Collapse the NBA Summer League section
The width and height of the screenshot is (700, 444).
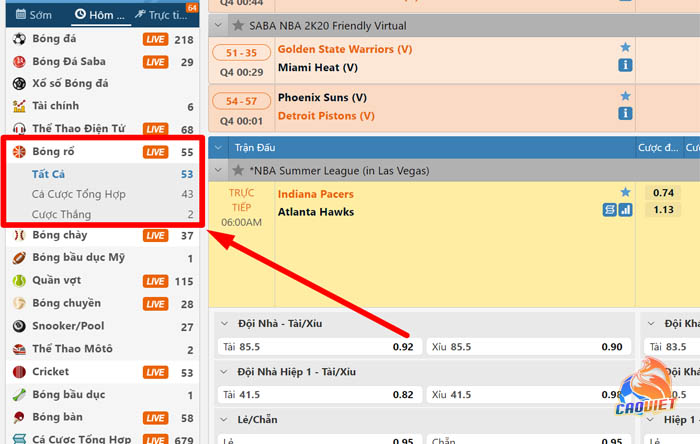pyautogui.click(x=218, y=170)
